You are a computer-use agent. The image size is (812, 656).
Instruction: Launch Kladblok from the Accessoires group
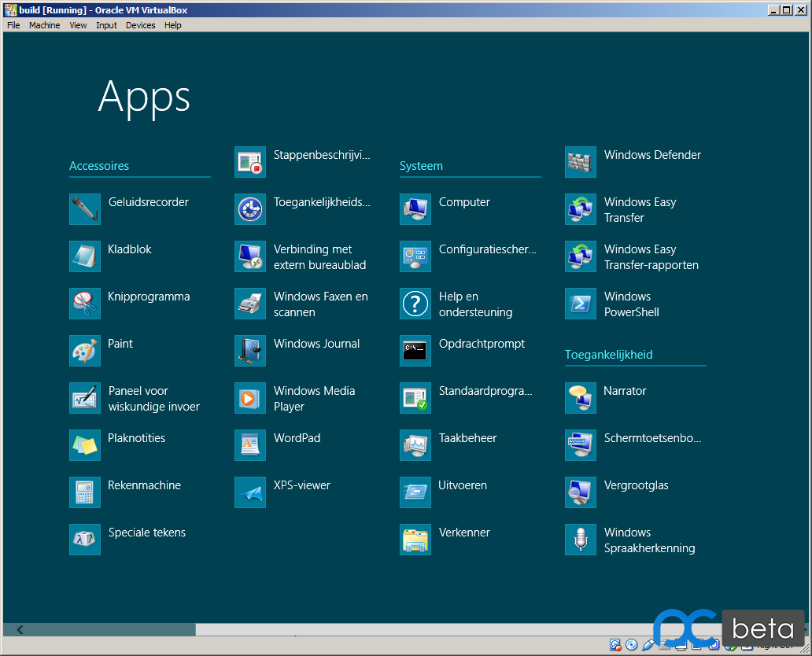pyautogui.click(x=85, y=256)
